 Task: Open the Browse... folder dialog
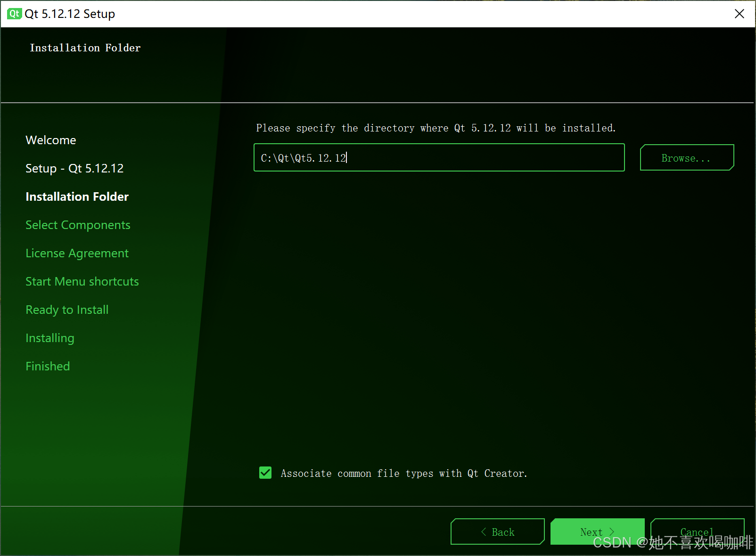(687, 157)
